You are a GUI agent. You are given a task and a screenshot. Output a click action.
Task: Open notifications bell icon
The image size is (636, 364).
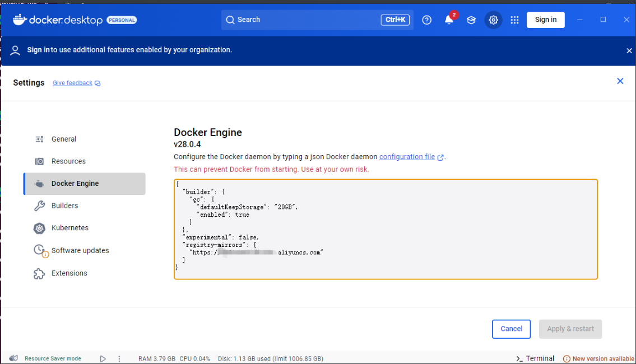tap(449, 20)
